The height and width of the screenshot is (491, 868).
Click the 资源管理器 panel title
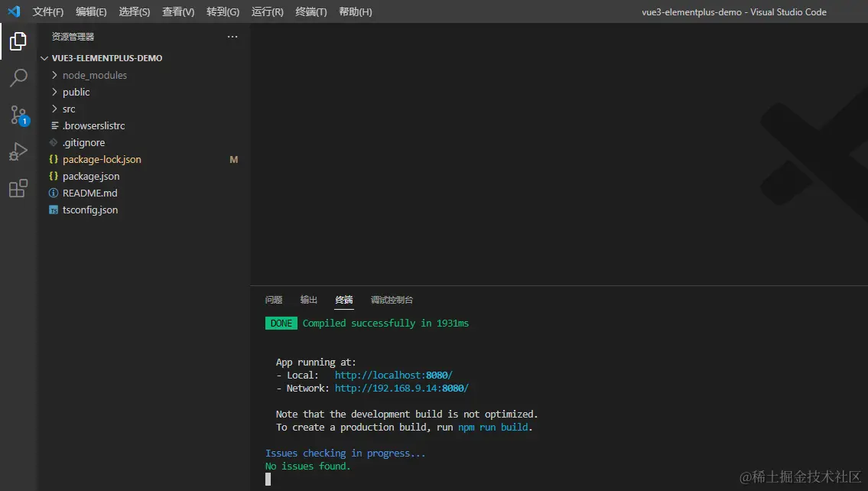click(73, 37)
